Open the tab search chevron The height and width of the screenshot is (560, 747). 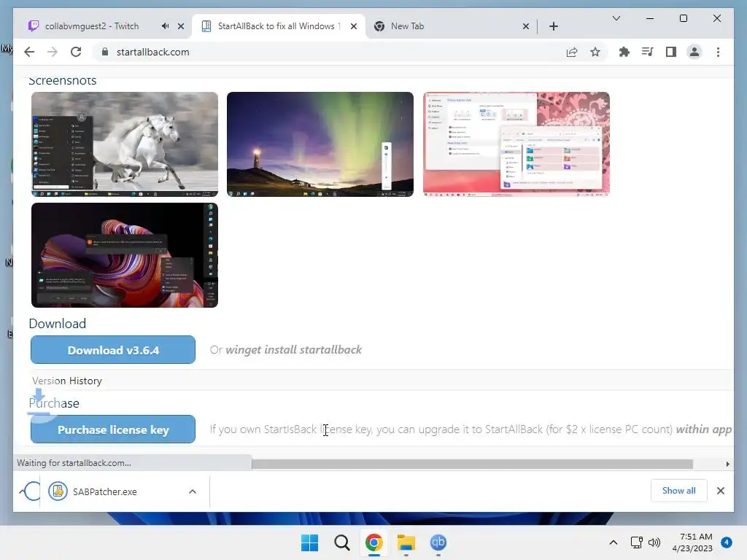coord(616,18)
